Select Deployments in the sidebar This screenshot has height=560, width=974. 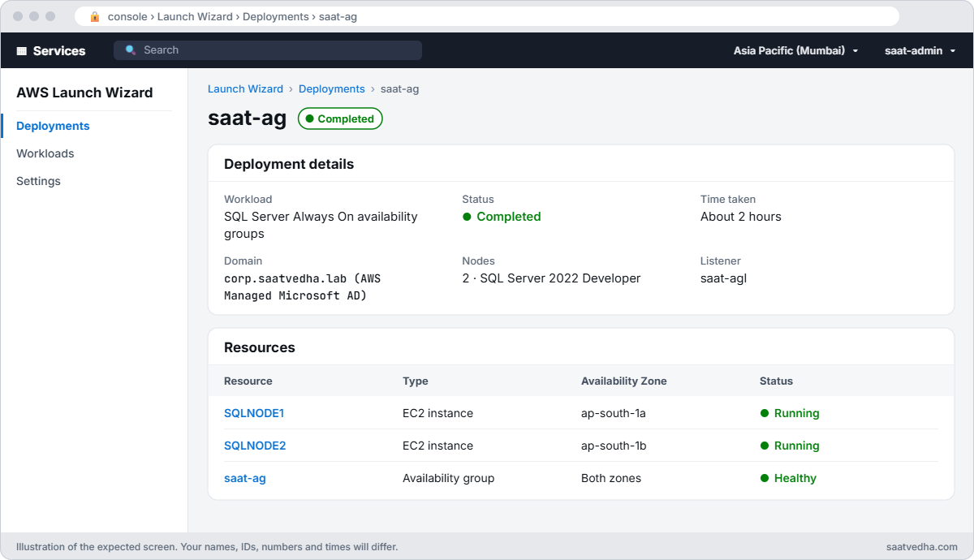pos(53,126)
